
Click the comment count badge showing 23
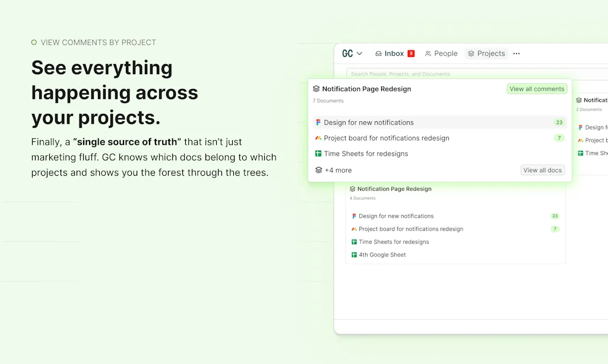[558, 122]
